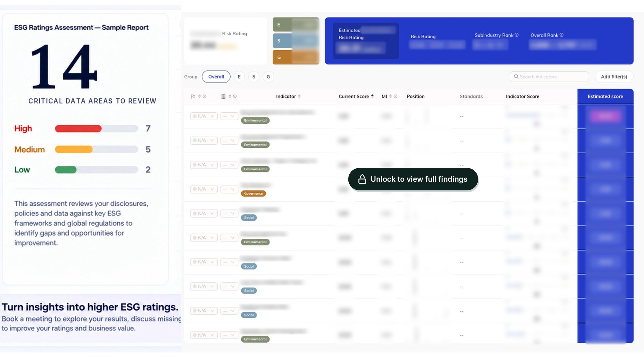Click the Standards column header
The width and height of the screenshot is (644, 358).
click(x=471, y=96)
